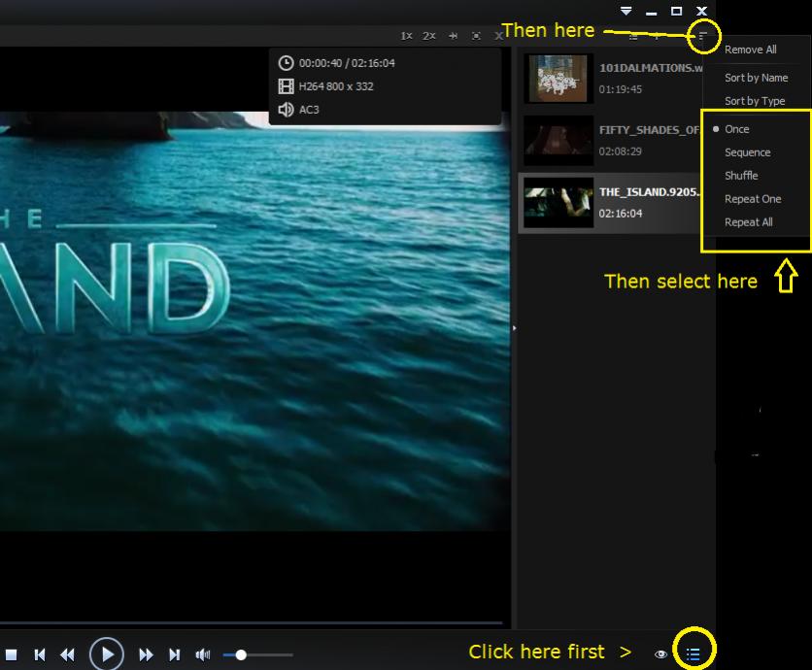
Task: Rewind the video
Action: 67,655
